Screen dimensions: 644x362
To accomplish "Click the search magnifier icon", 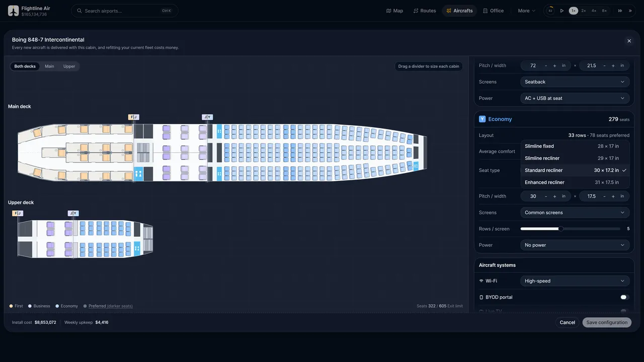I will [79, 11].
